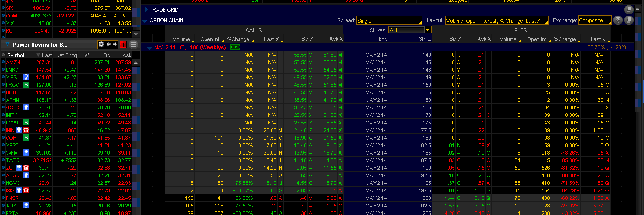Screen dimensions: 644x215
Task: Click the red phone icon next to ZU
Action: tap(26, 168)
